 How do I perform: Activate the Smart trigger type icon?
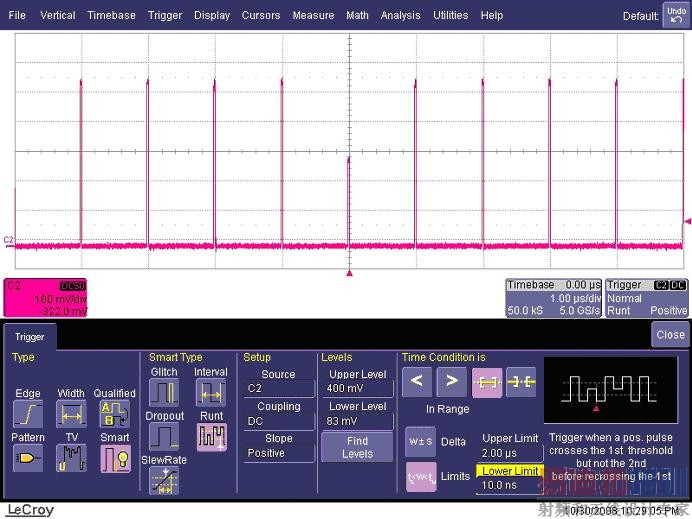click(x=114, y=457)
